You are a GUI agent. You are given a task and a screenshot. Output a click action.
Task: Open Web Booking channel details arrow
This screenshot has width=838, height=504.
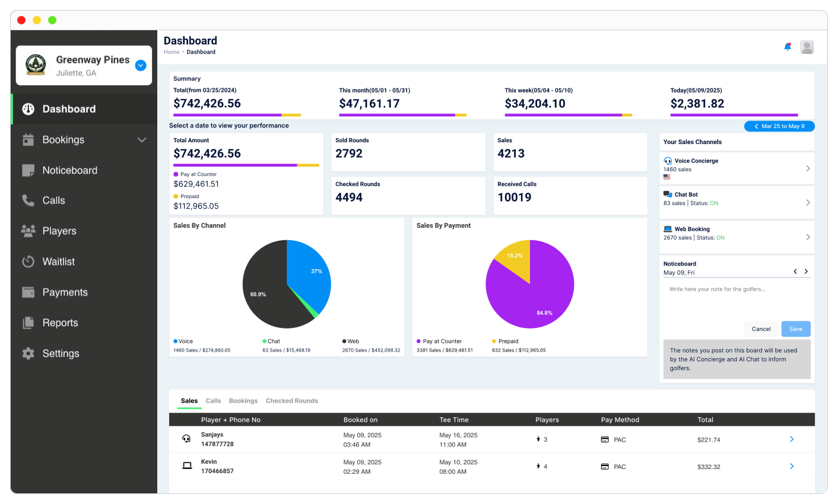pos(808,237)
